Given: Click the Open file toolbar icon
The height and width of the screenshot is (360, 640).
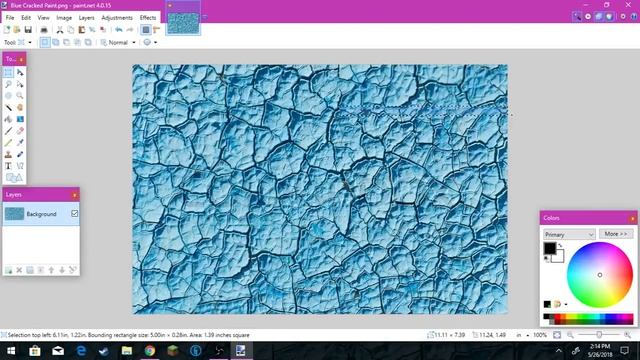Looking at the screenshot, I should pos(17,30).
